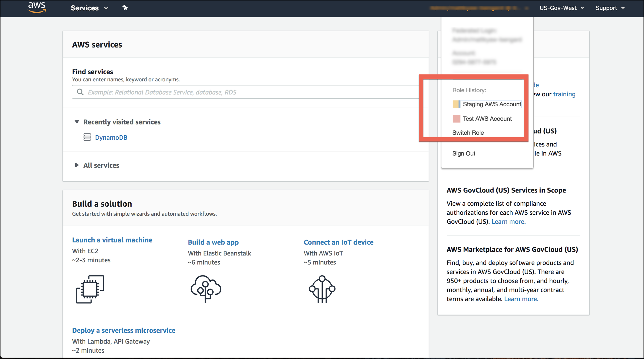Open the Launch a virtual machine link
The height and width of the screenshot is (359, 644).
(112, 240)
